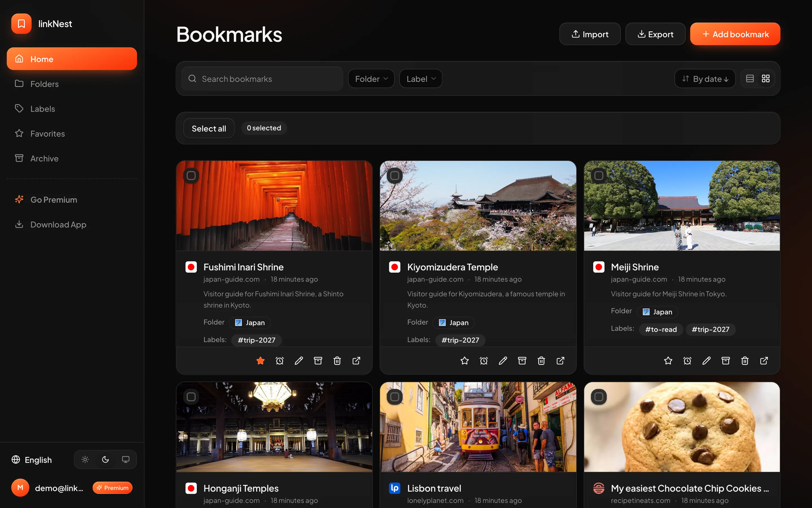The height and width of the screenshot is (508, 812).
Task: Enable dark theme with moon icon
Action: pos(105,459)
